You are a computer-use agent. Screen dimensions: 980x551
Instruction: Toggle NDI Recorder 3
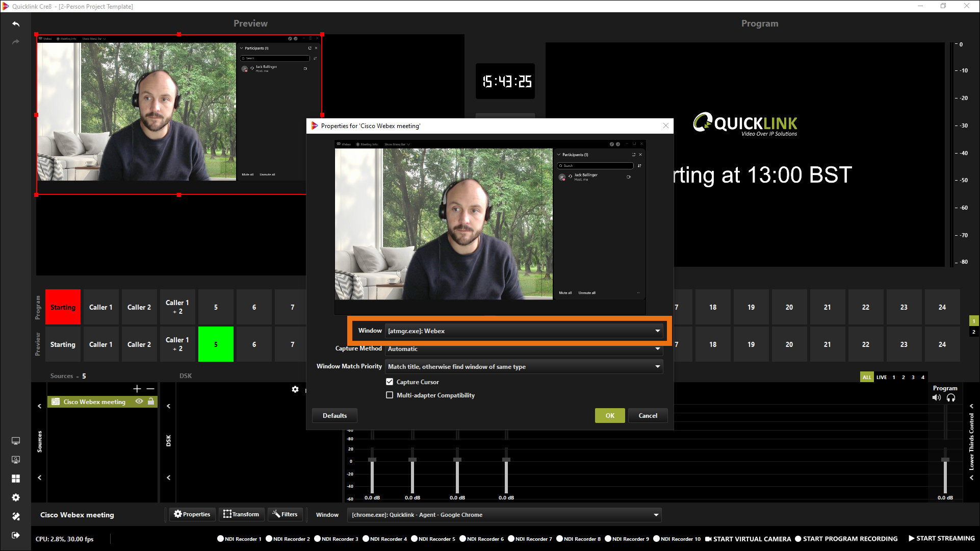pyautogui.click(x=336, y=539)
